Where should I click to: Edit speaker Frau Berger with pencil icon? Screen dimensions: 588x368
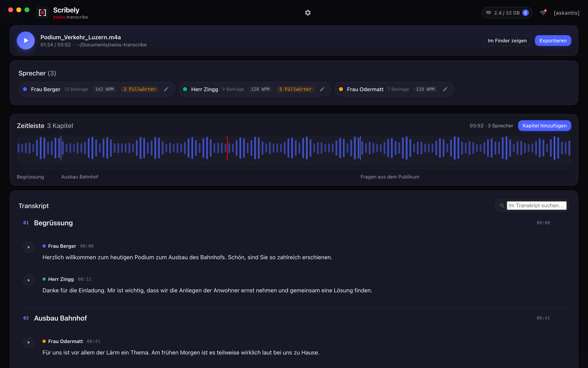tap(166, 89)
